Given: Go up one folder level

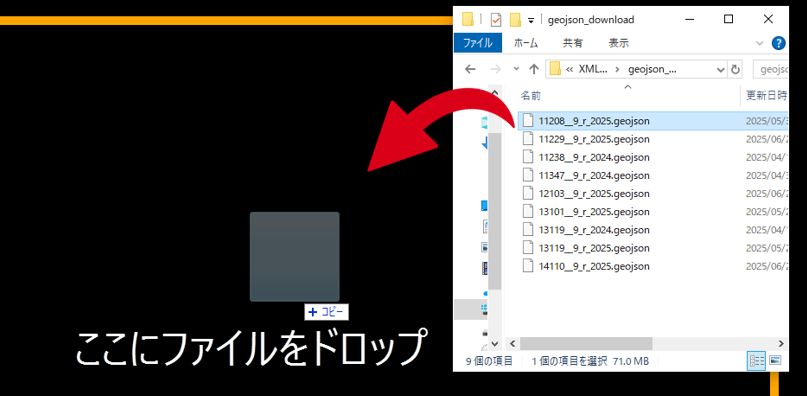Looking at the screenshot, I should pos(534,69).
